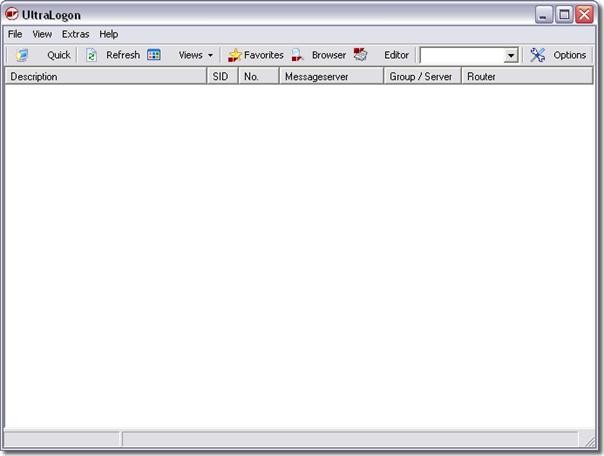
Task: Open the Help menu
Action: [109, 34]
